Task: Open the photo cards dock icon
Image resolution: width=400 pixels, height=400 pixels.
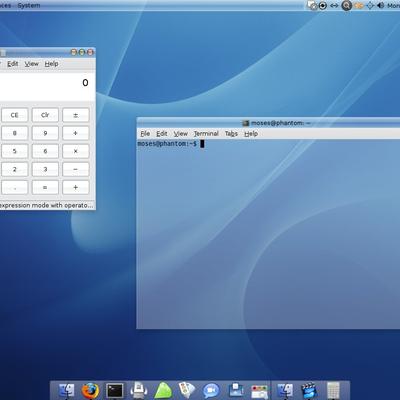Action: coord(187,390)
